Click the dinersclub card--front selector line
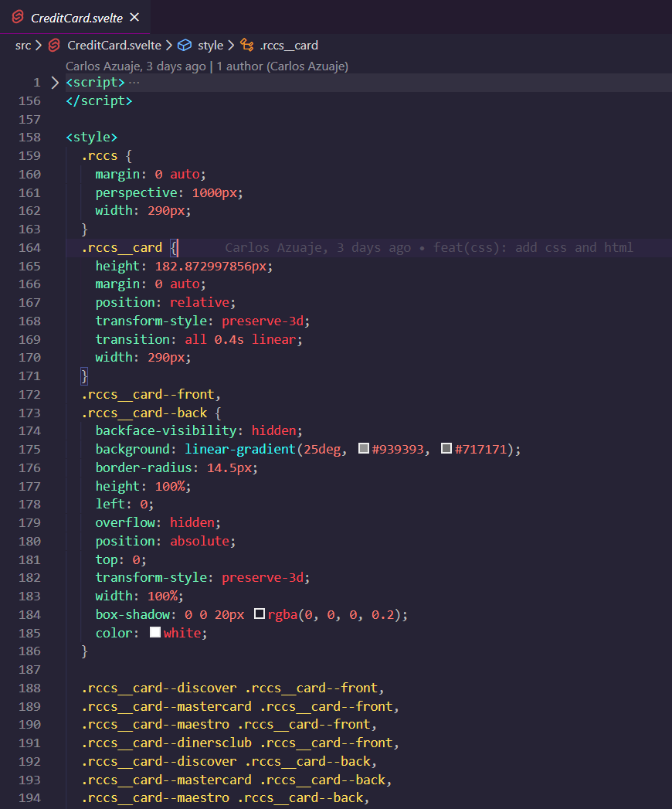The image size is (672, 809). [239, 743]
